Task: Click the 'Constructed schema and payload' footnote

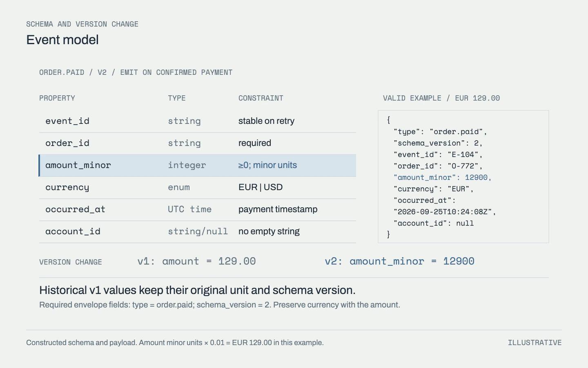Action: 175,343
